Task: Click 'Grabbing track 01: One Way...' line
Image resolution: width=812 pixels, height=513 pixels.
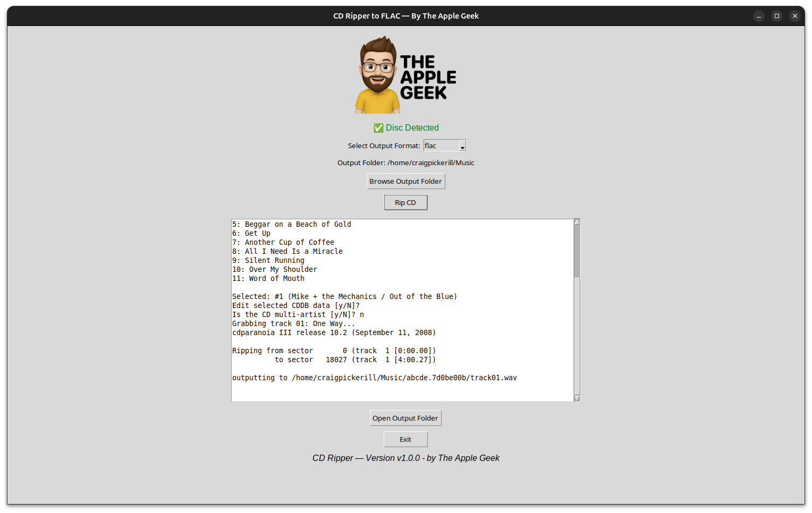Action: click(x=294, y=324)
